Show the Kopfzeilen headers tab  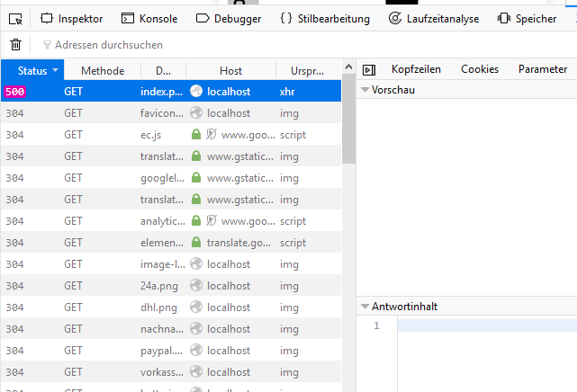(x=417, y=69)
